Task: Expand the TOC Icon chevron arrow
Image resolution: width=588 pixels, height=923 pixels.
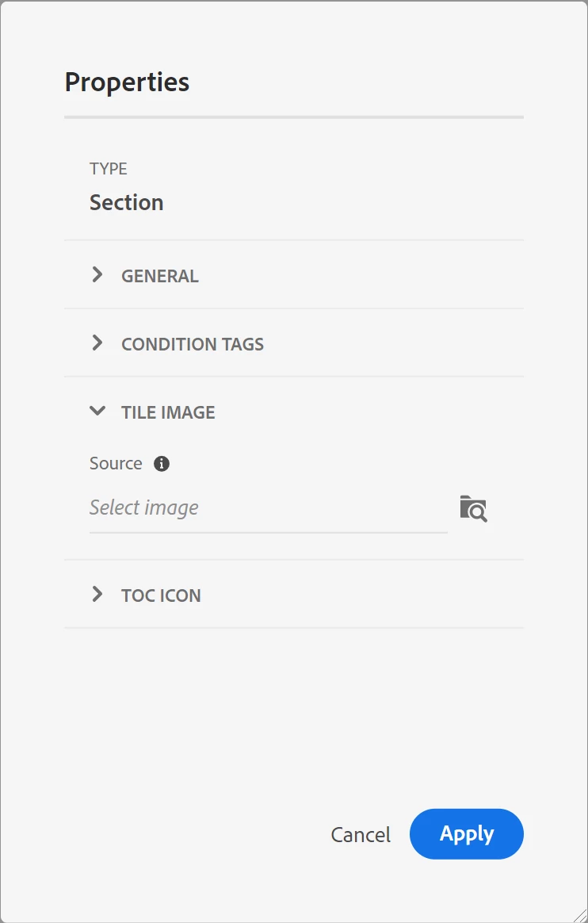Action: [97, 595]
